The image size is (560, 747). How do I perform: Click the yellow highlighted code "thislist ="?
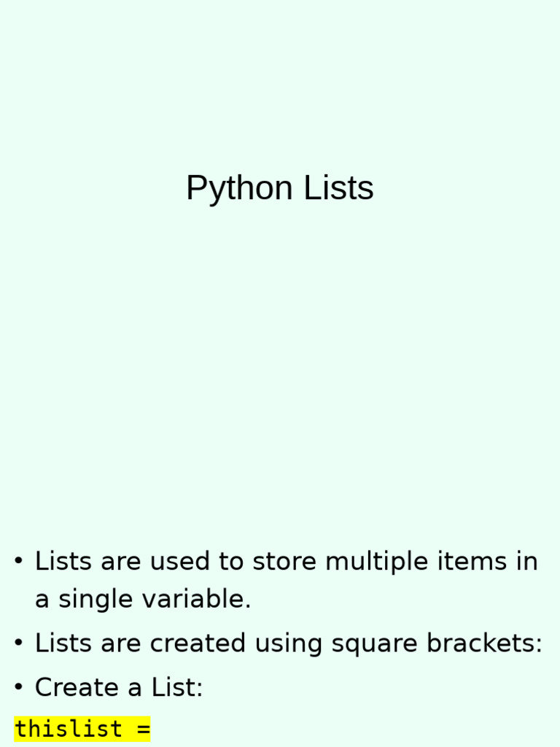pos(82,729)
